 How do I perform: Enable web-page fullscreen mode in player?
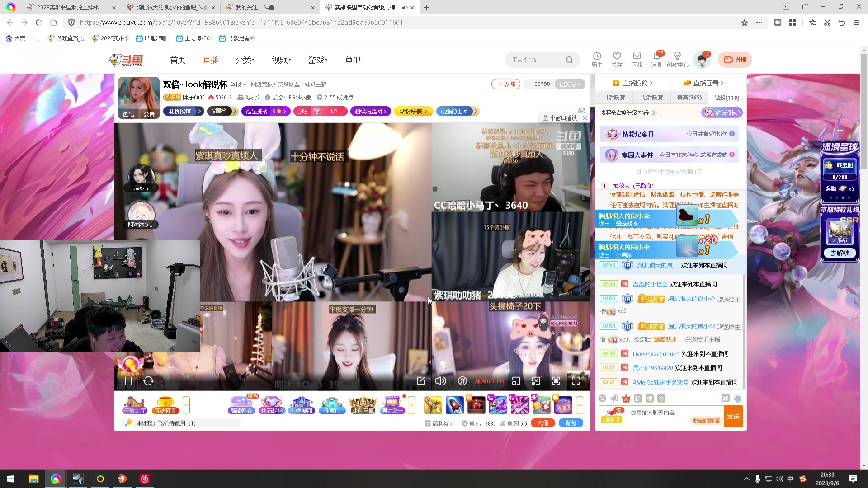[556, 381]
